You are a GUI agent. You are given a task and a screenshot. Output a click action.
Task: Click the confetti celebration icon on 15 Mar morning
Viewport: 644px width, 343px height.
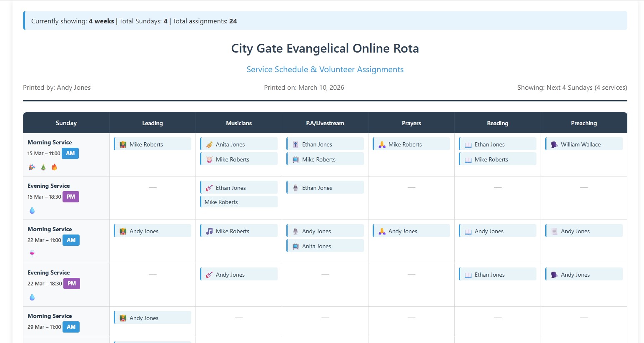pyautogui.click(x=32, y=167)
